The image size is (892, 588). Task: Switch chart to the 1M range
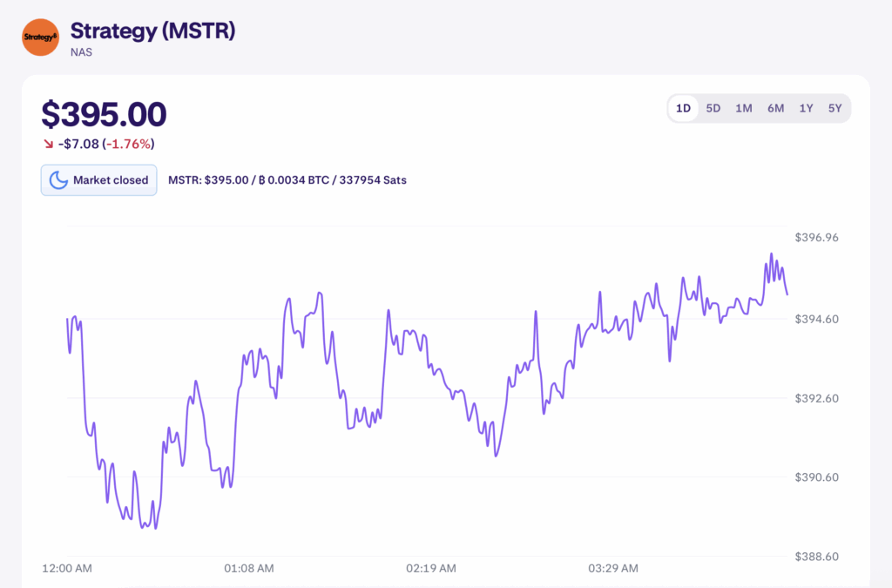pyautogui.click(x=744, y=108)
